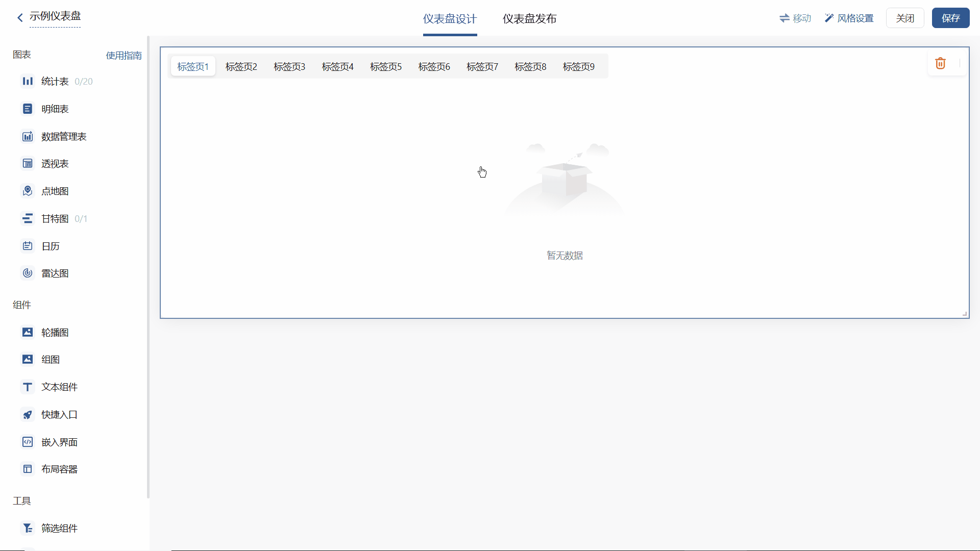The height and width of the screenshot is (551, 980).
Task: Click the 透视表 icon
Action: 28,163
